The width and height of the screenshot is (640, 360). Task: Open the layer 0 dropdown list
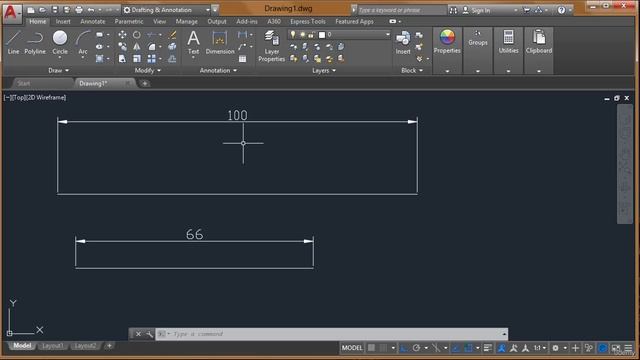coord(340,35)
